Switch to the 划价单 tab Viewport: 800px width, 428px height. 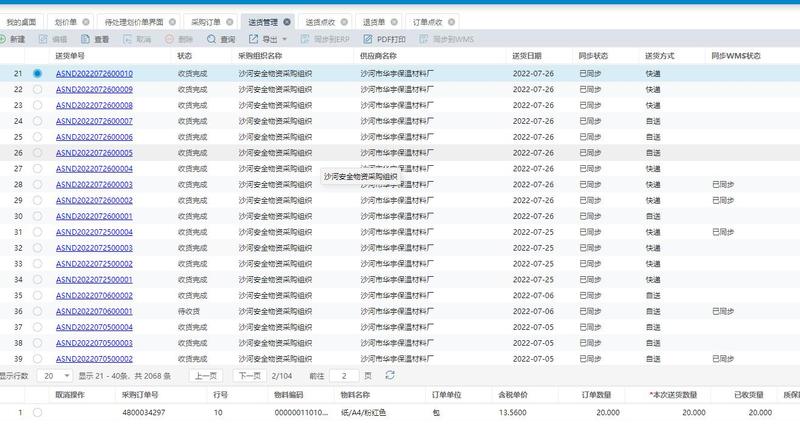click(65, 22)
